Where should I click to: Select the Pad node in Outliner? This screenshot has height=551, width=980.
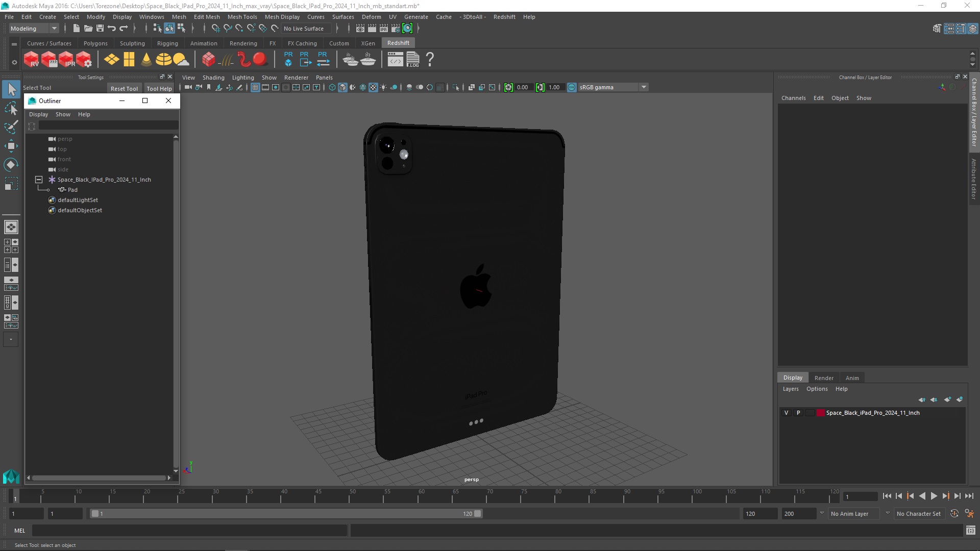point(72,190)
